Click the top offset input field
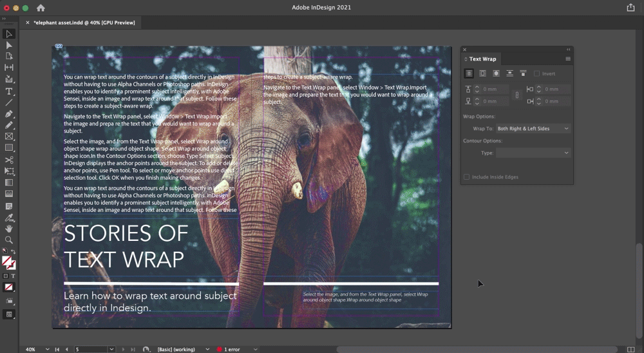This screenshot has width=644, height=353. 495,89
